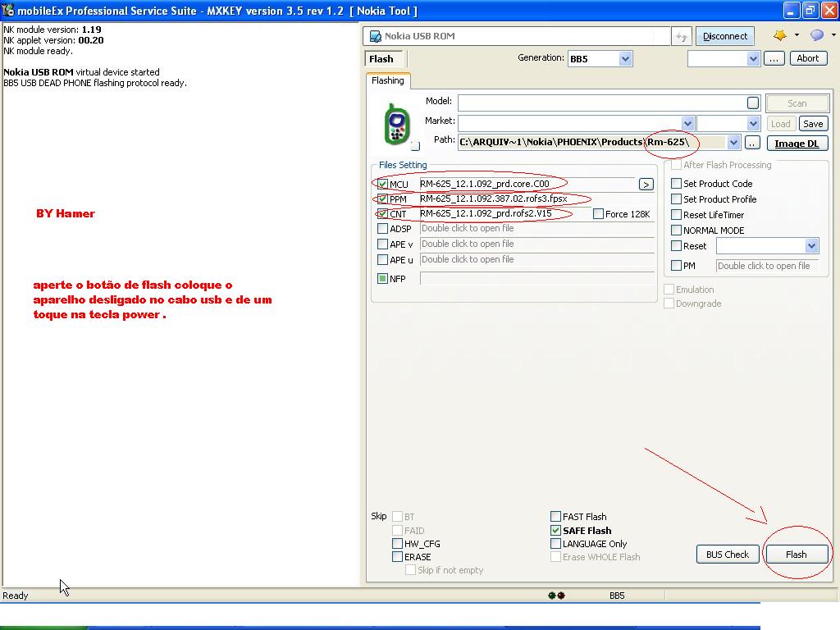840x630 pixels.
Task: Enable Set Product Code checkbox
Action: (x=676, y=183)
